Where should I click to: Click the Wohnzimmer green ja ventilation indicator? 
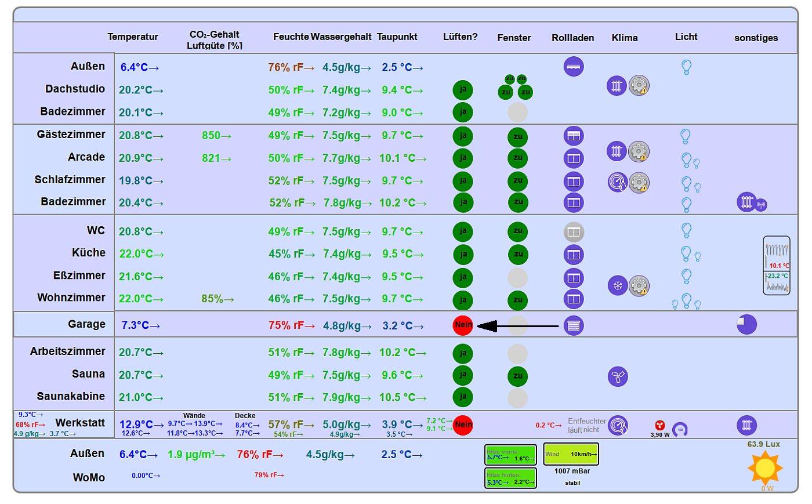click(x=463, y=300)
